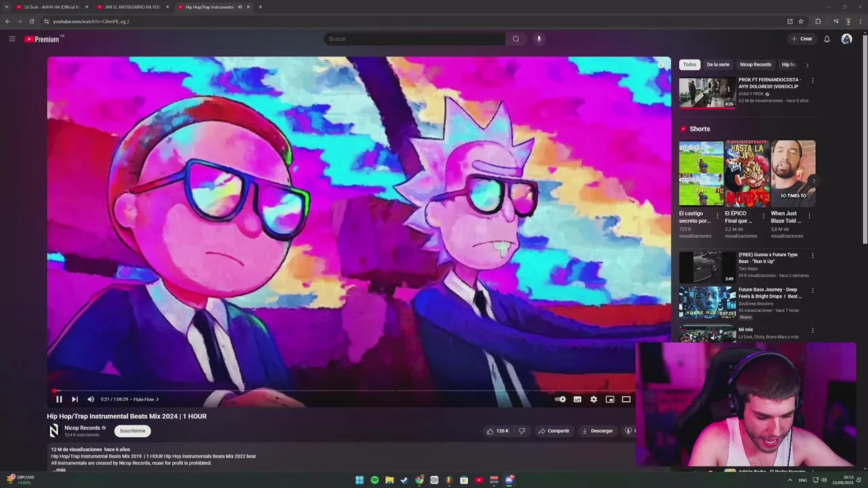
Task: Pause the video with the player button
Action: tap(59, 399)
